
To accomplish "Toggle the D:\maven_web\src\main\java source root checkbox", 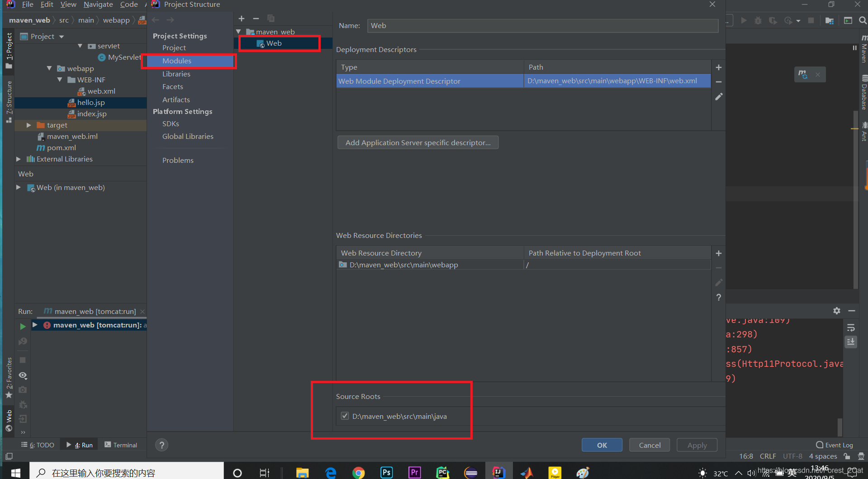I will 345,416.
